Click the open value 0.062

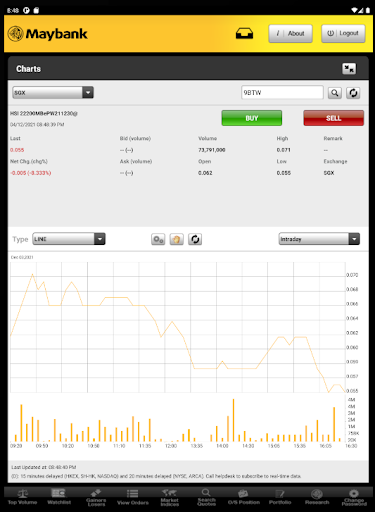(205, 173)
